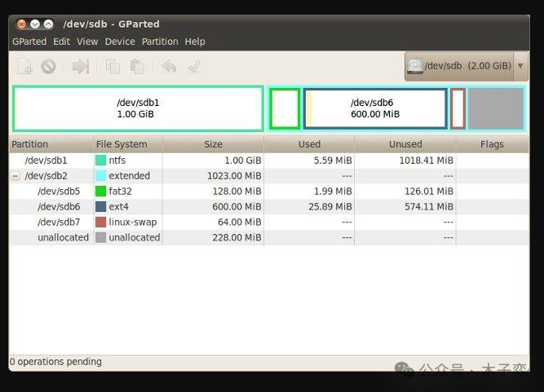The height and width of the screenshot is (392, 544).
Task: Open the GParted menu
Action: (x=29, y=42)
